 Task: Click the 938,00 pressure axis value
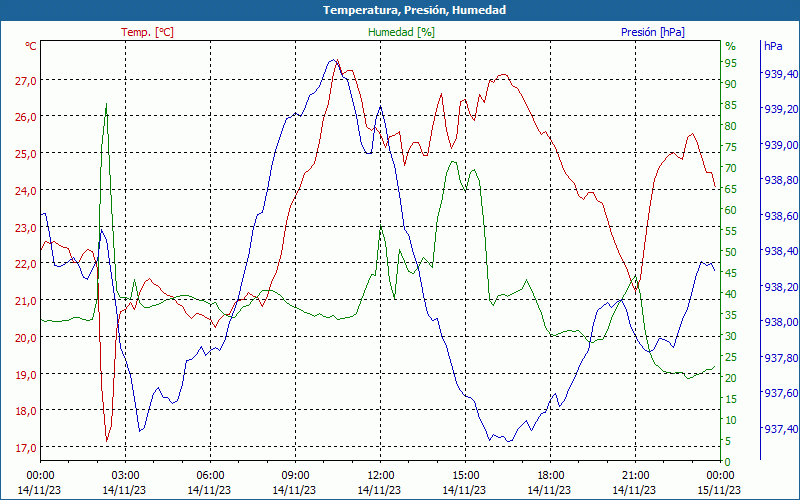(781, 322)
